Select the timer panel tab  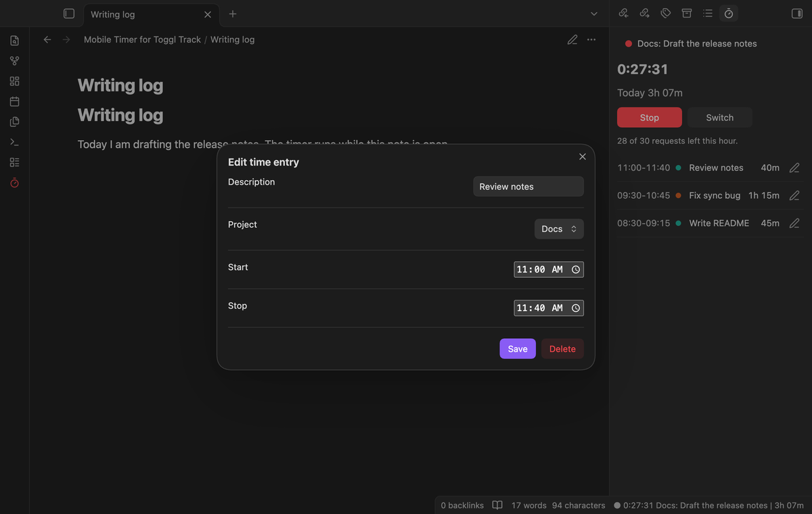[729, 13]
